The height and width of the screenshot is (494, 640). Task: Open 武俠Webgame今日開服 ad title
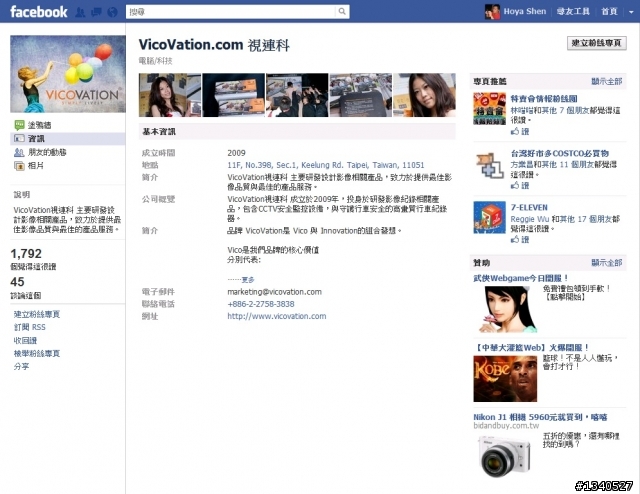521,278
